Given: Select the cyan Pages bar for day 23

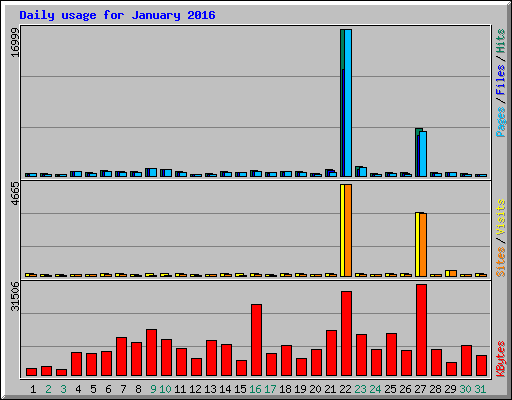Looking at the screenshot, I should click(363, 172).
